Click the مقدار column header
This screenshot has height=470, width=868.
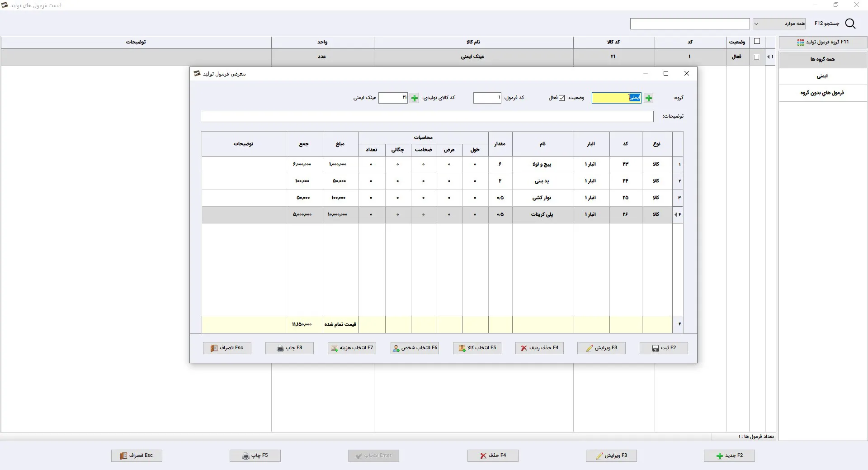pyautogui.click(x=500, y=144)
